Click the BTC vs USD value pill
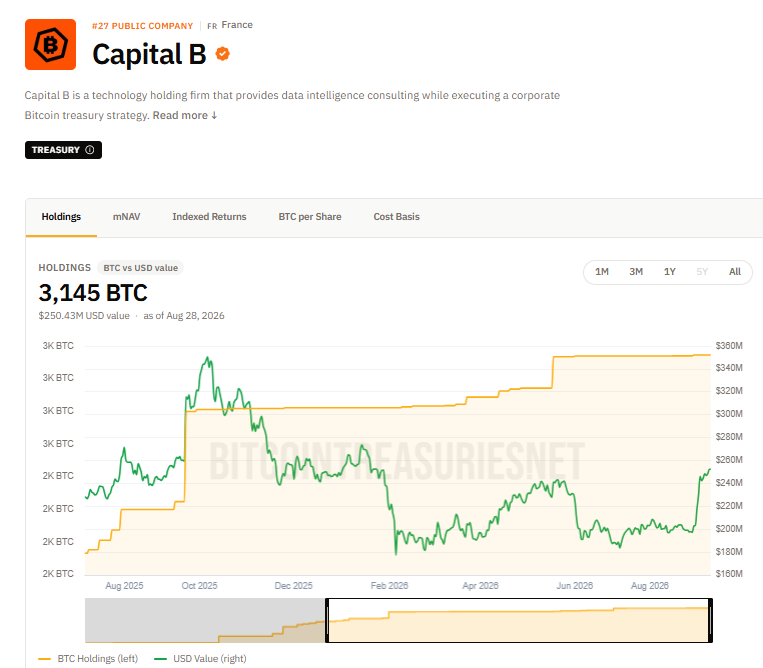Screen dimensions: 763x668 pyautogui.click(x=141, y=268)
